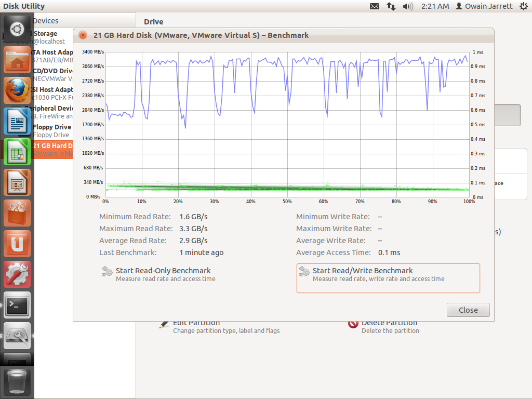The height and width of the screenshot is (399, 532).
Task: Click the Close button in the Benchmark dialog
Action: pyautogui.click(x=468, y=310)
